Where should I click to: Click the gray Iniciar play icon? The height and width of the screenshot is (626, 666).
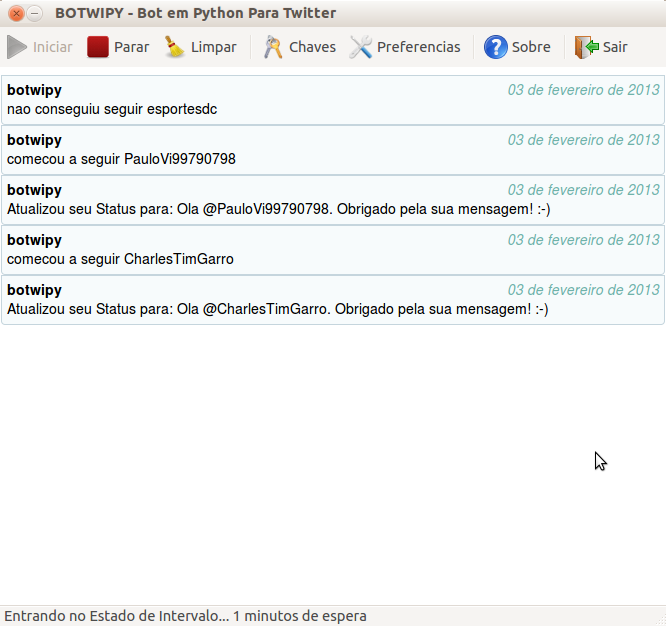coord(17,47)
